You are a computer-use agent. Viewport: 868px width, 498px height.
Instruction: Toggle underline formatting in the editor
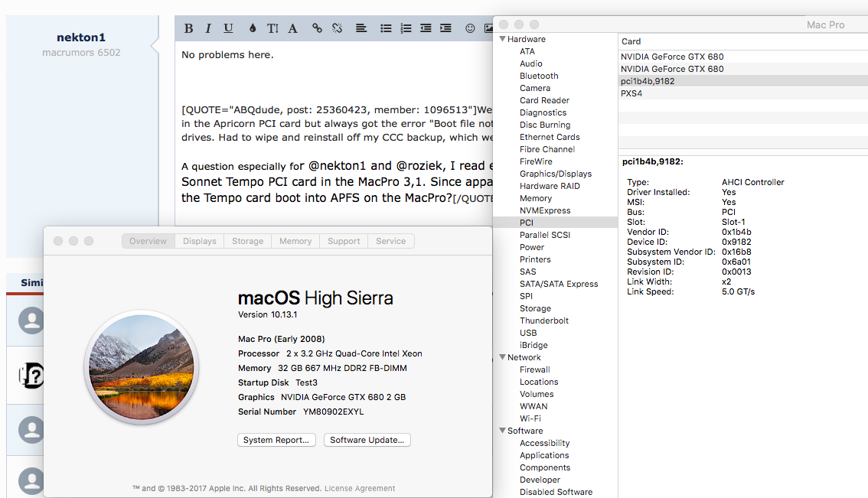click(x=228, y=28)
